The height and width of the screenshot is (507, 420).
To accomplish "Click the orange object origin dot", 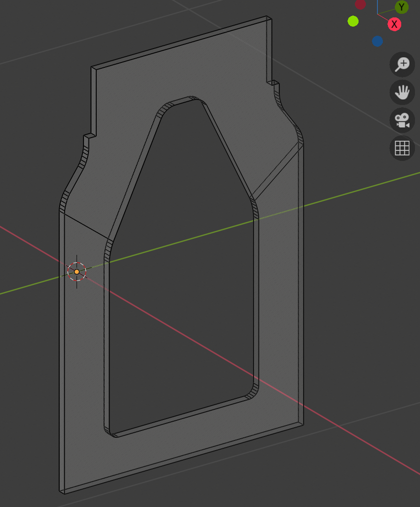I will [77, 272].
